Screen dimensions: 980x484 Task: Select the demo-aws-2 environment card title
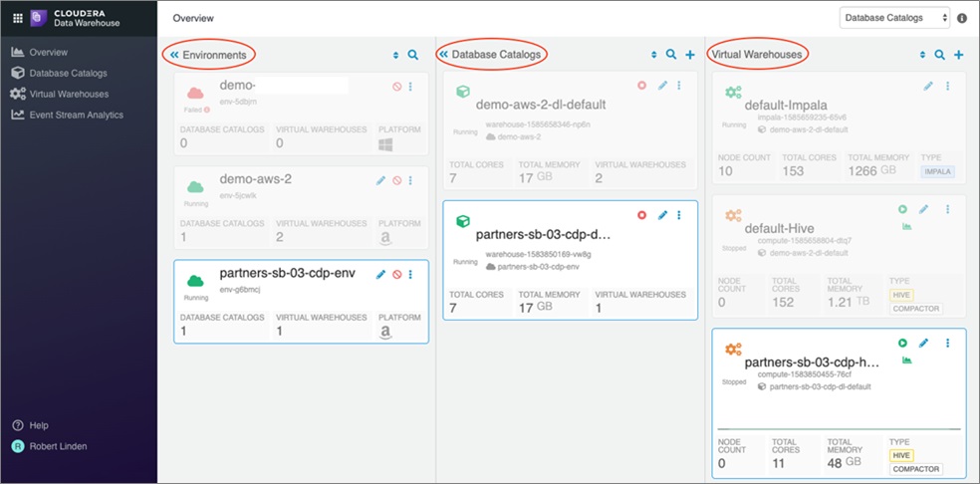pos(256,179)
